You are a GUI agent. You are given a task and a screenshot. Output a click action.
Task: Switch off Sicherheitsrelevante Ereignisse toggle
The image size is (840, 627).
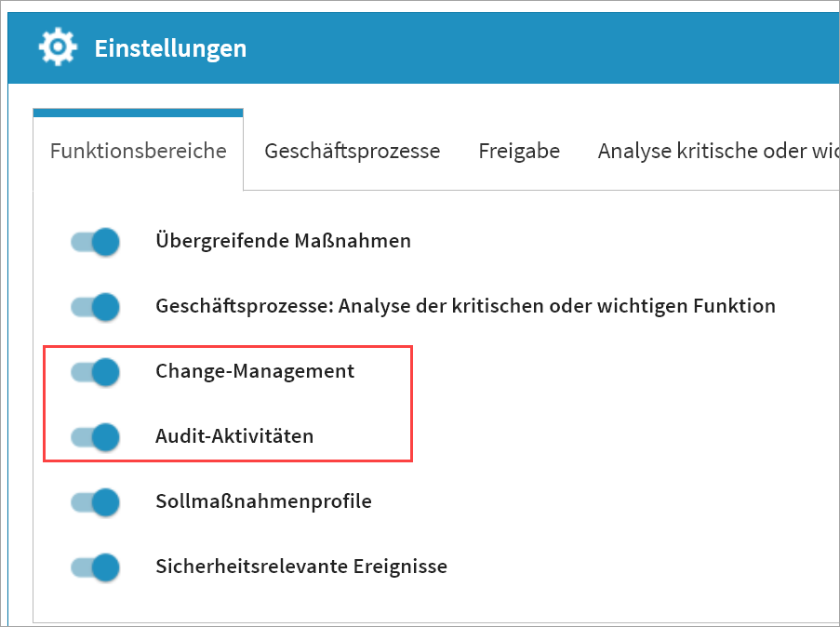pos(96,567)
